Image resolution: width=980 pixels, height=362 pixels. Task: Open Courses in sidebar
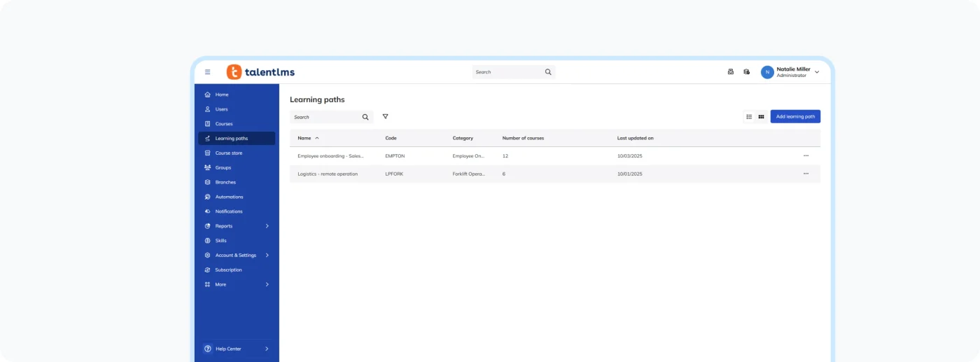(237, 124)
